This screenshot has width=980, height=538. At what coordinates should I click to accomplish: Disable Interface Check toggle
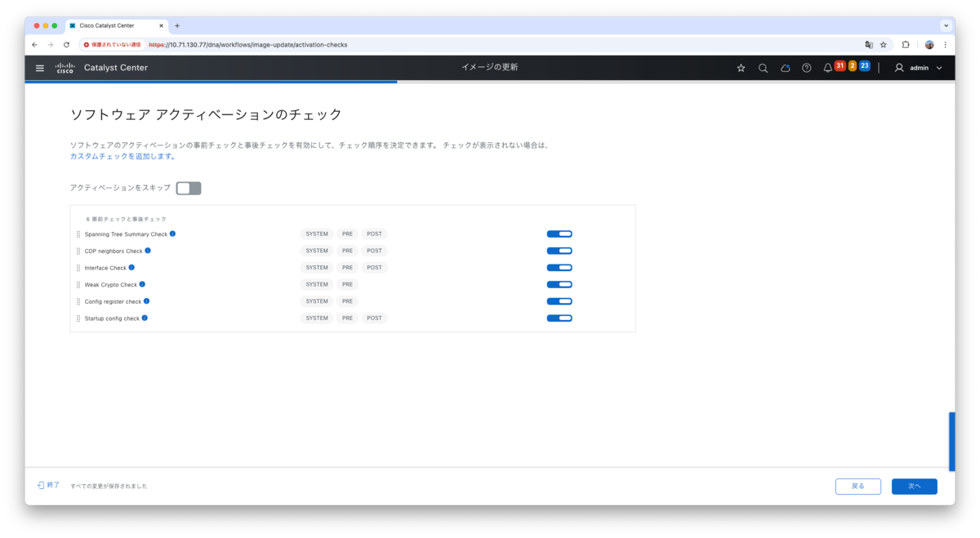(559, 268)
